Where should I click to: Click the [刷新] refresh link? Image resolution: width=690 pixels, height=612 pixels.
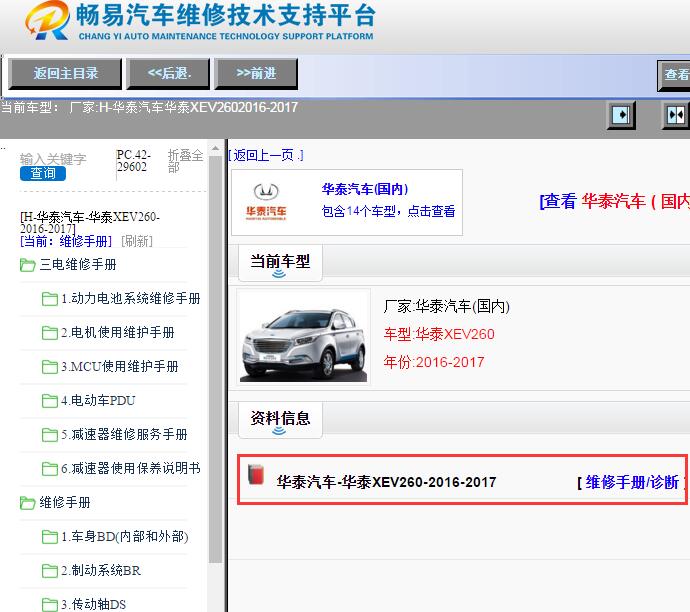click(137, 241)
